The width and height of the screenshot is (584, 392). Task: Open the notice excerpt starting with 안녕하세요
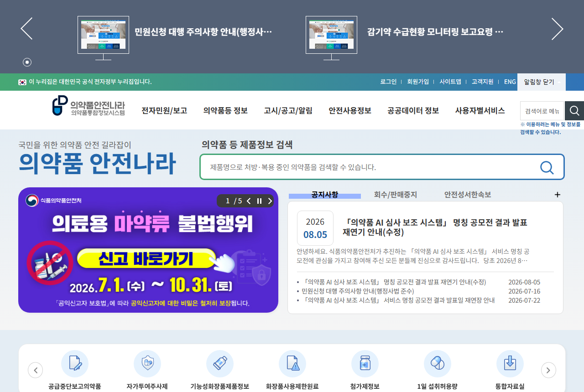point(412,256)
